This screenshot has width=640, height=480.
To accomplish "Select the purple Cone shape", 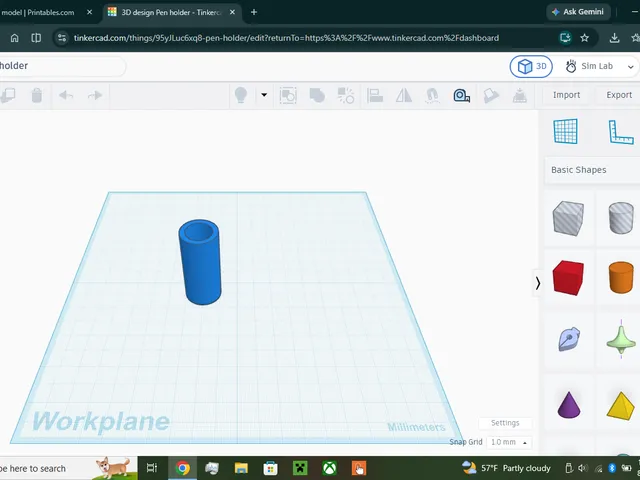I will click(x=569, y=404).
